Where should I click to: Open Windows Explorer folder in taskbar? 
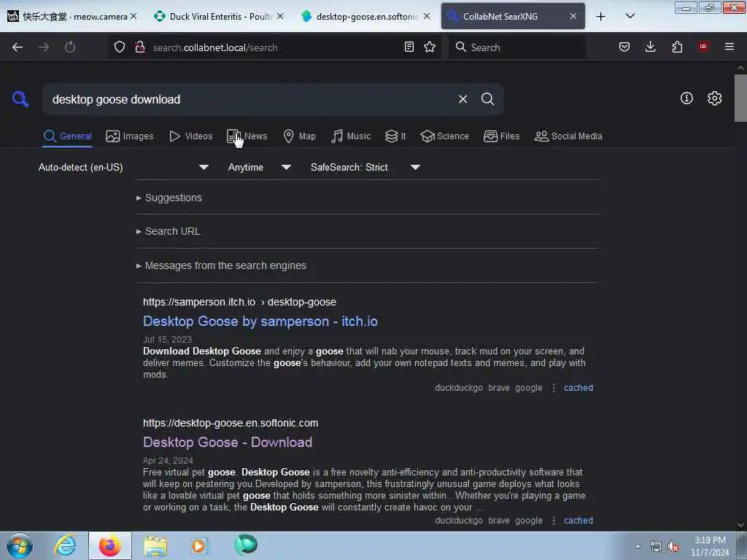(155, 545)
